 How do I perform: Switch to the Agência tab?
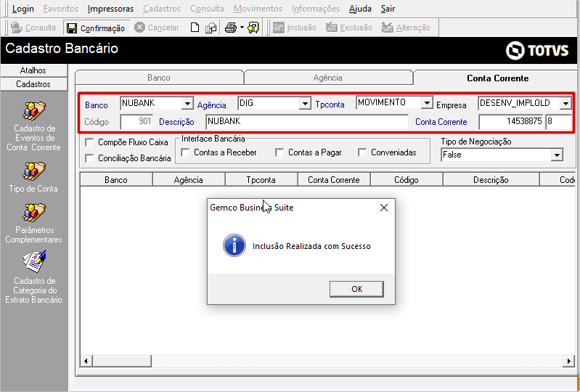327,78
